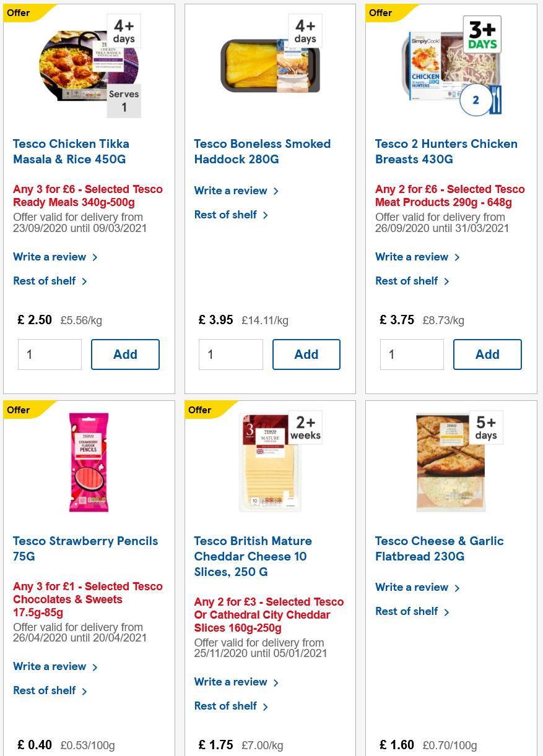Screen dimensions: 543x756
Task: Edit quantity for the Smoked Haddock
Action: pos(230,354)
